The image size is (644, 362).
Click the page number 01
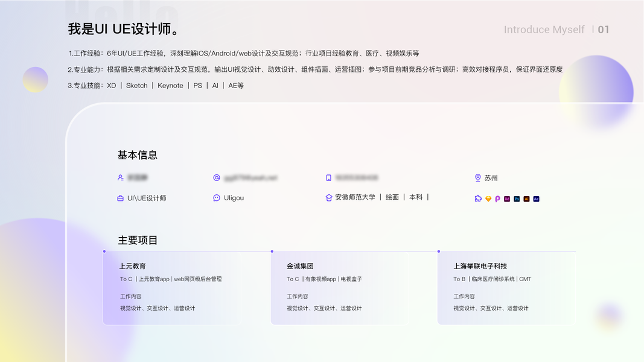tap(604, 30)
